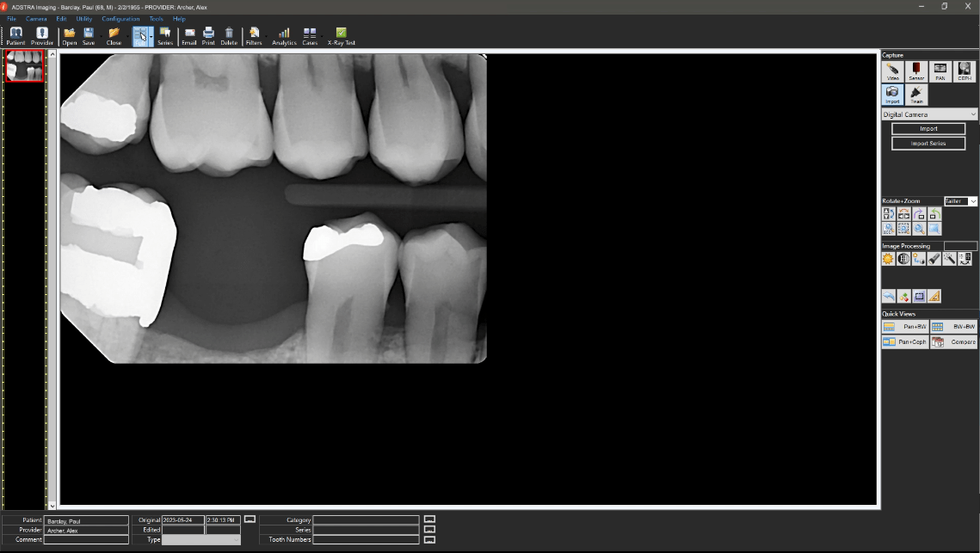Rotate image clockwise
Viewport: 980px width, 553px height.
pos(919,214)
